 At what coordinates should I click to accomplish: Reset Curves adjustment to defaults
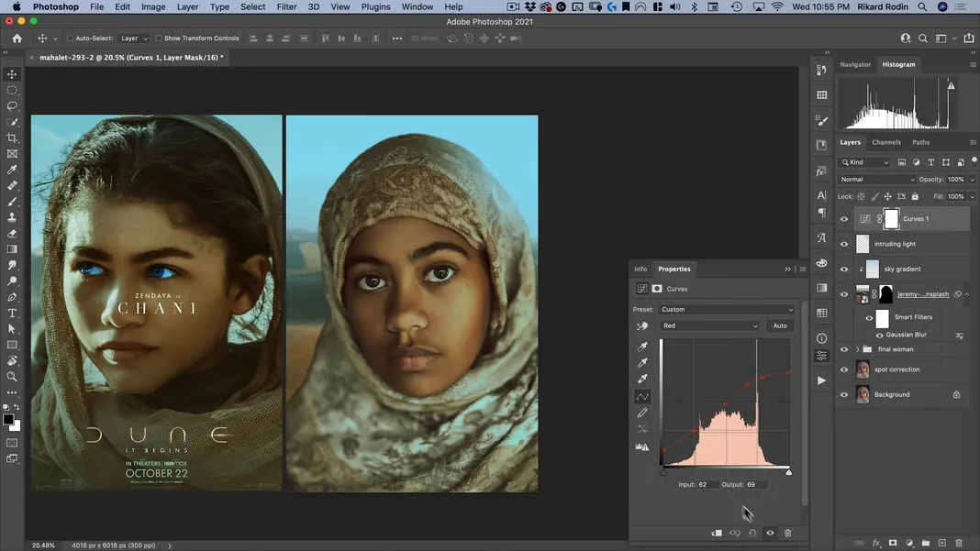point(752,533)
